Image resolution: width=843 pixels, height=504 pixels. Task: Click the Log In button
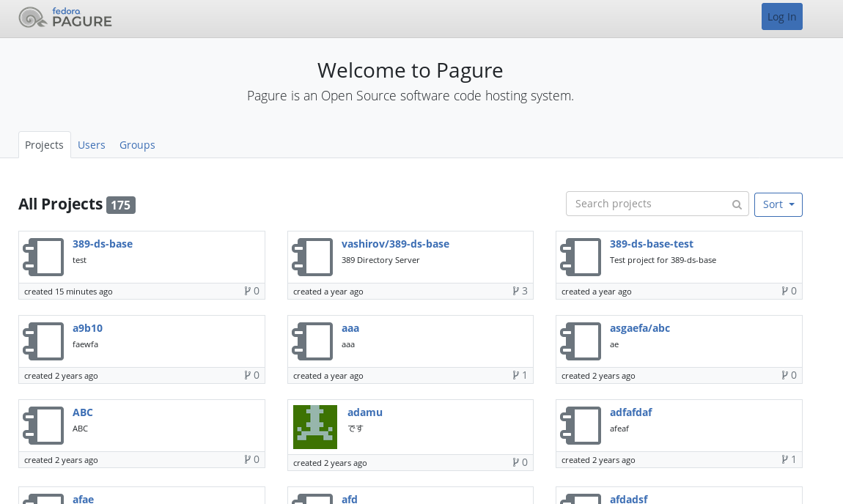point(781,17)
